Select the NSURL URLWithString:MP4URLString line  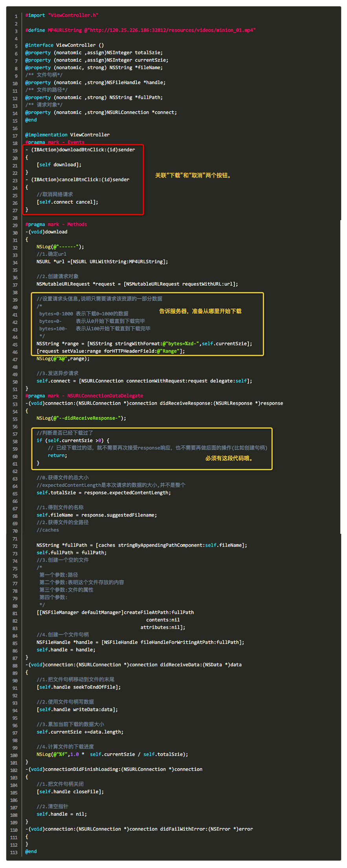click(102, 262)
